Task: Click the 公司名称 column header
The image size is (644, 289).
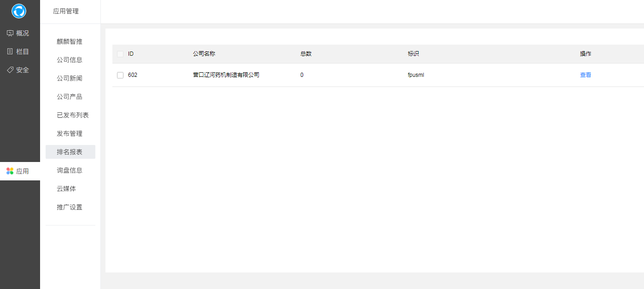Action: [x=204, y=54]
